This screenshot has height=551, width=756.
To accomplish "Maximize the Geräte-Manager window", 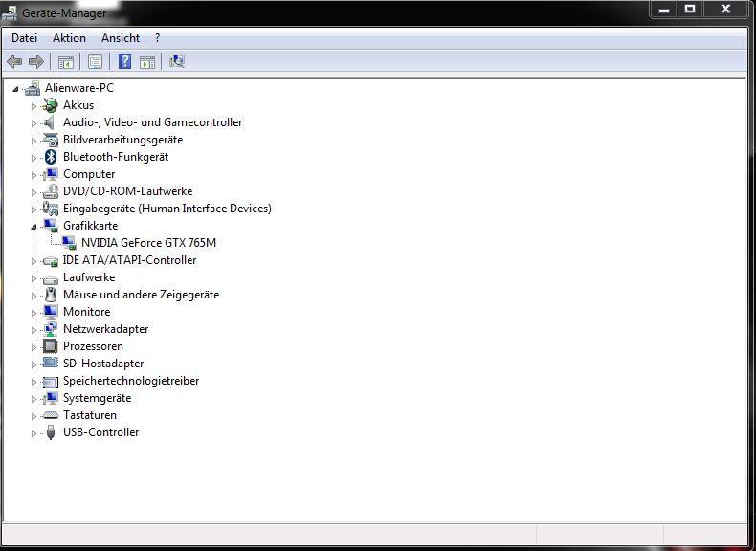I will [x=690, y=9].
